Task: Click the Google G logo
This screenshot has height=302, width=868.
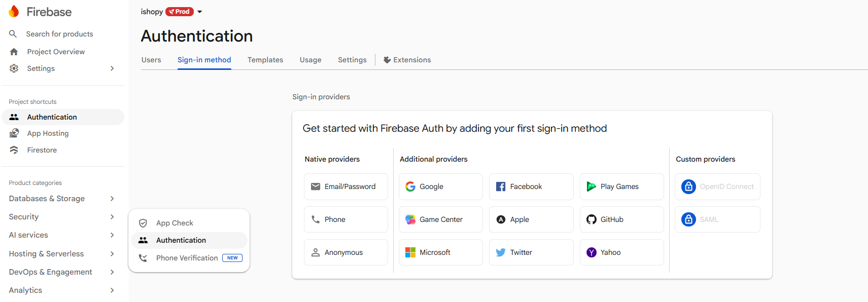Action: click(x=410, y=186)
